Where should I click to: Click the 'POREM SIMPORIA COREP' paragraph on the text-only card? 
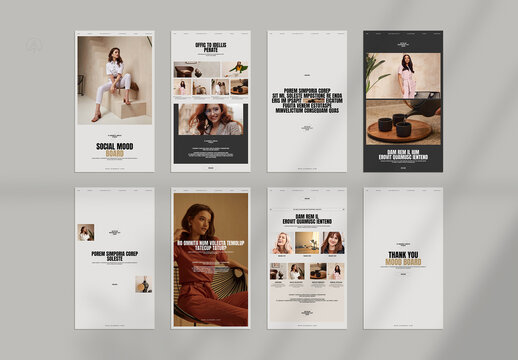pyautogui.click(x=307, y=100)
